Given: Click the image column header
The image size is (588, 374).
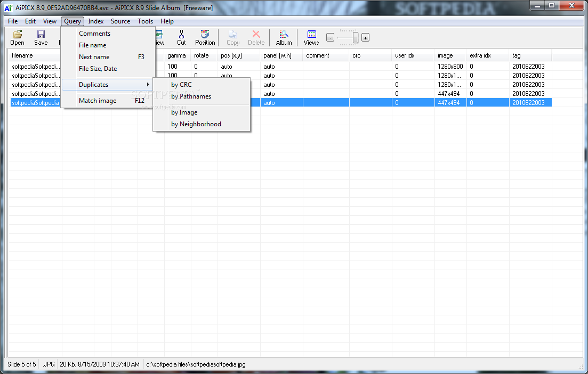Looking at the screenshot, I should click(450, 55).
